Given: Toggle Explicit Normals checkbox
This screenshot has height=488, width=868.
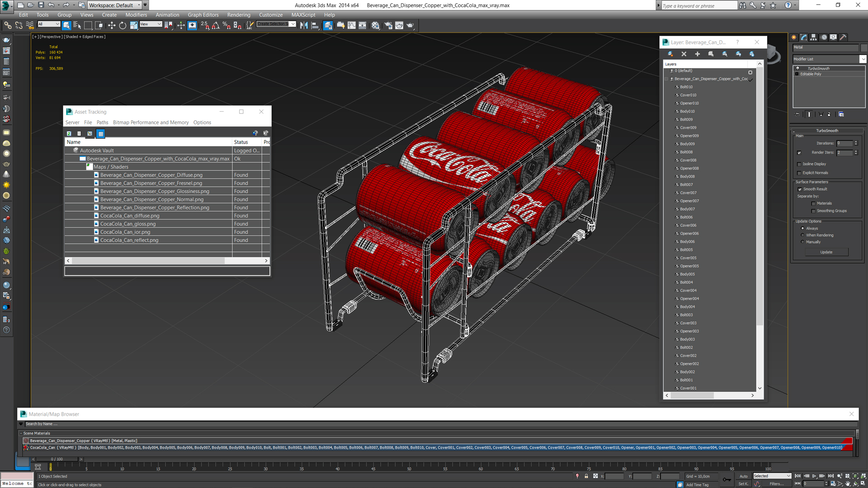Looking at the screenshot, I should (799, 173).
